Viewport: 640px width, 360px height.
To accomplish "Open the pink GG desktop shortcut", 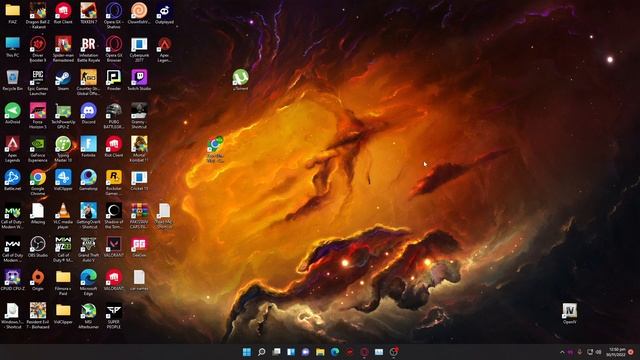I will point(139,247).
